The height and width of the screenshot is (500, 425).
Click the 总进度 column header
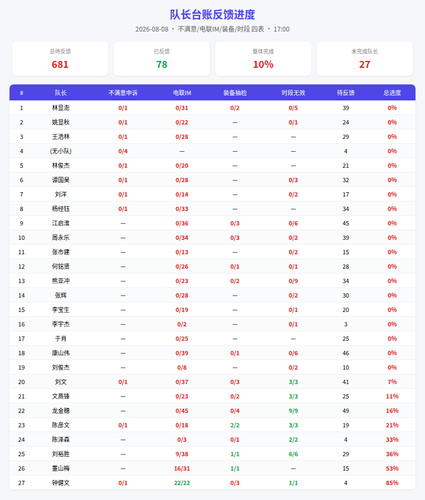(392, 93)
